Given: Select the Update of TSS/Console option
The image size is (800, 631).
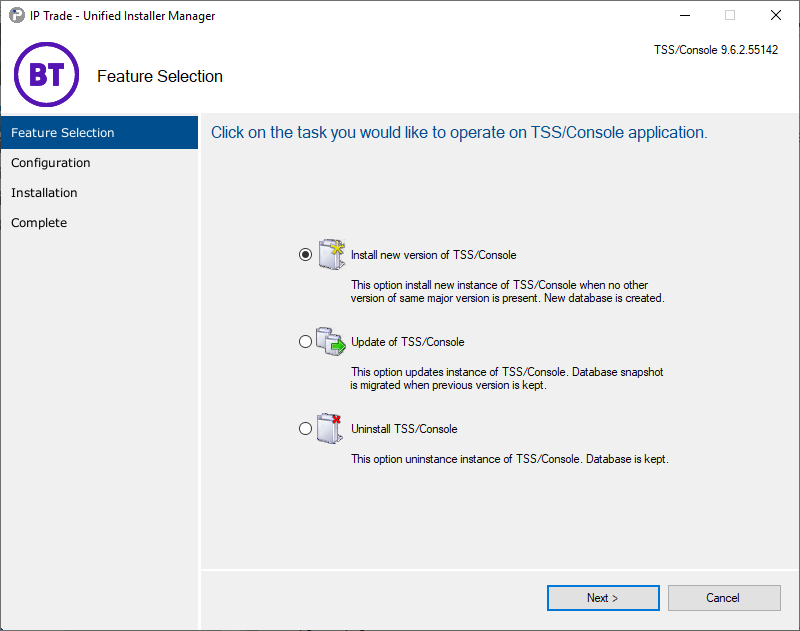Looking at the screenshot, I should 305,341.
